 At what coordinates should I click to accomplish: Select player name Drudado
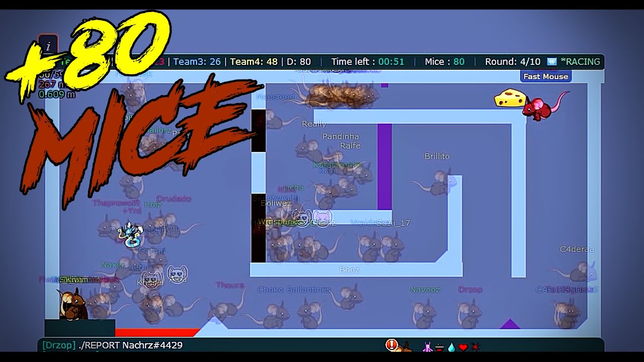tap(174, 199)
